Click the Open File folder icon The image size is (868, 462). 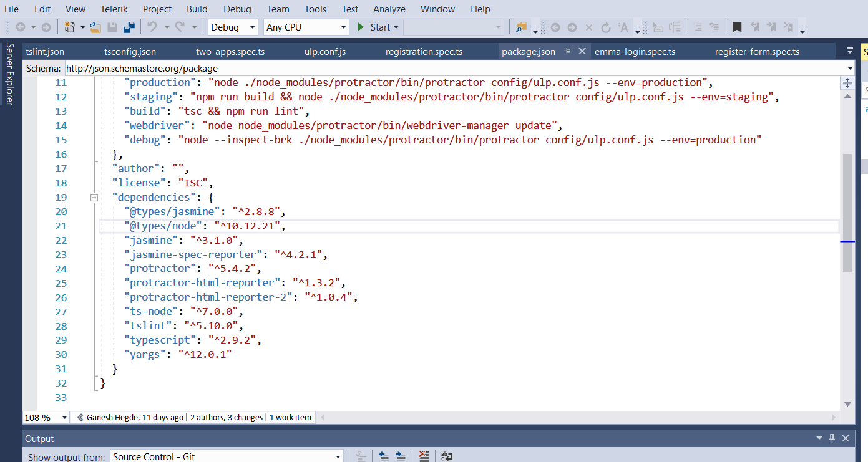(95, 27)
